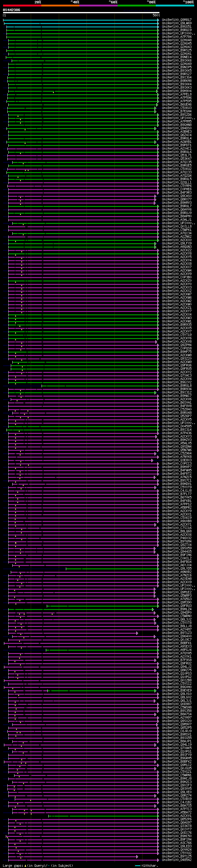The height and width of the screenshot is (868, 197).
Task: Select label UniRef100_C5WPK1
Action: pyautogui.click(x=176, y=230)
